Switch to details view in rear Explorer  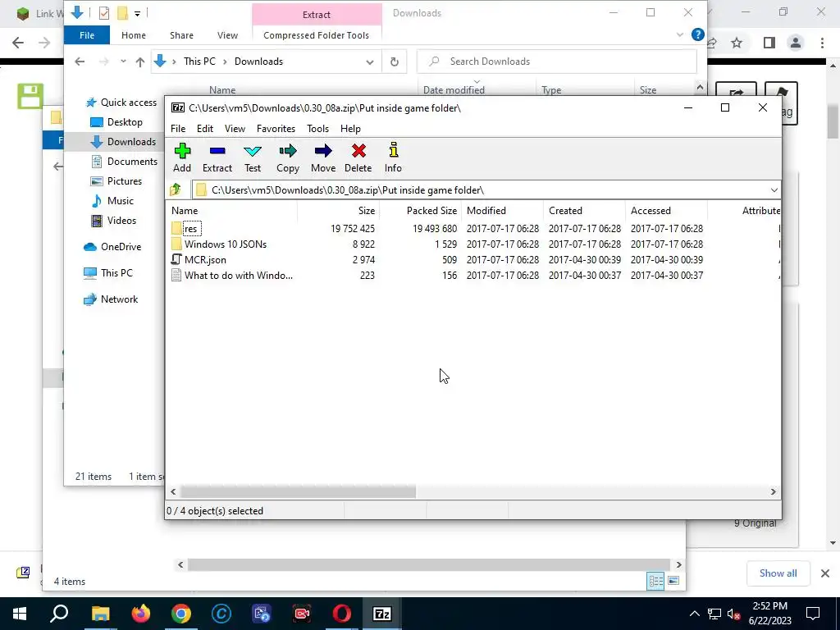point(655,582)
